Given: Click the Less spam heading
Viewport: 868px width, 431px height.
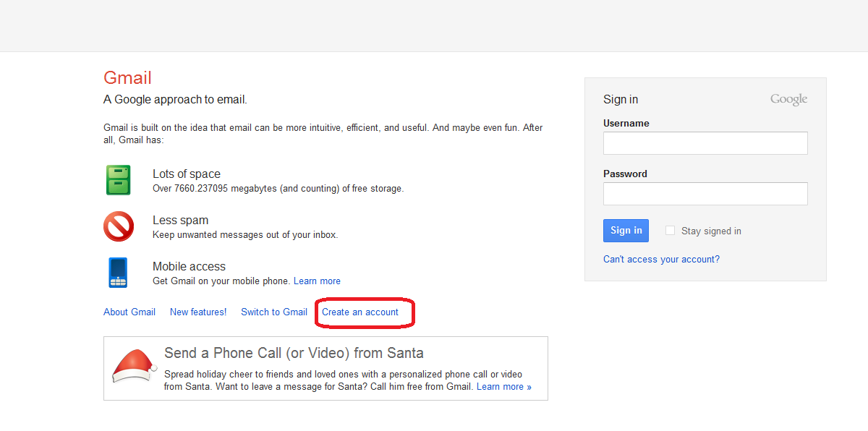Looking at the screenshot, I should tap(180, 221).
